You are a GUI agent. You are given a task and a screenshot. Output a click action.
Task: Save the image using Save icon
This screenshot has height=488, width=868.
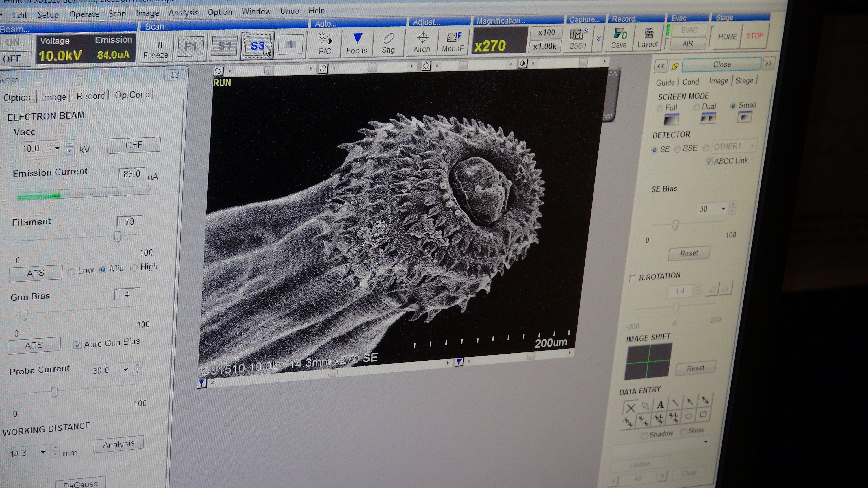(x=619, y=38)
